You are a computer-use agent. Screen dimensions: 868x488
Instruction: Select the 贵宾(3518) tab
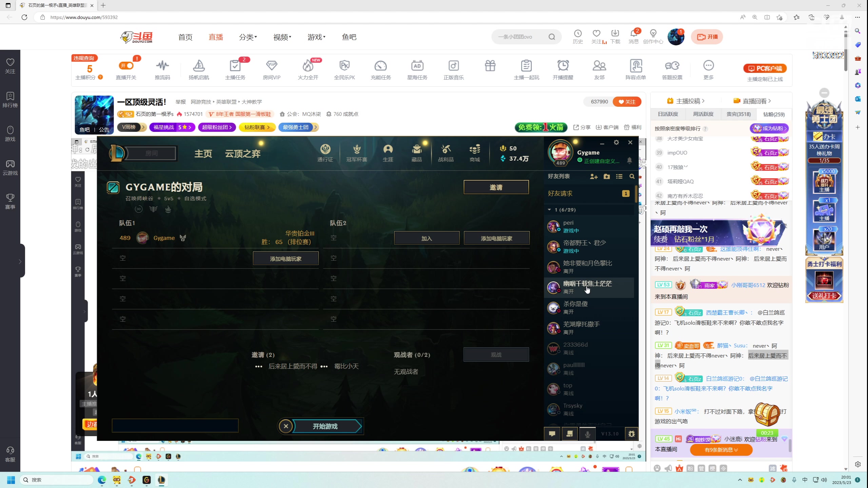738,114
